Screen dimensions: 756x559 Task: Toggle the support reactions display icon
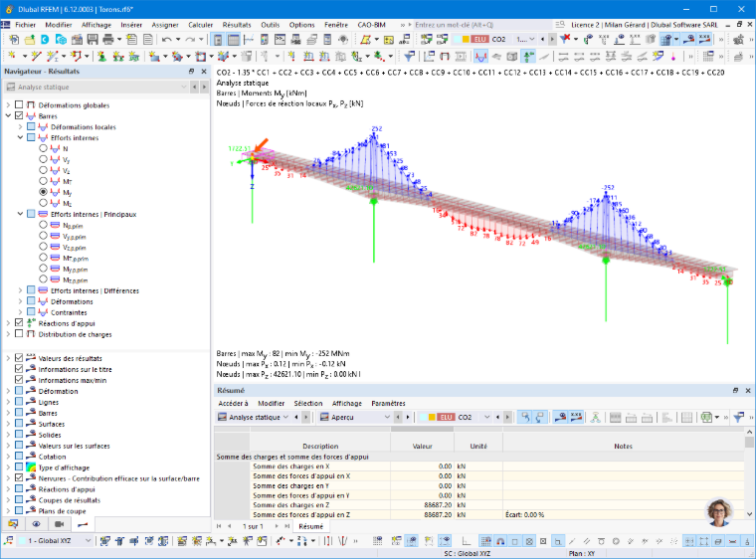528,57
